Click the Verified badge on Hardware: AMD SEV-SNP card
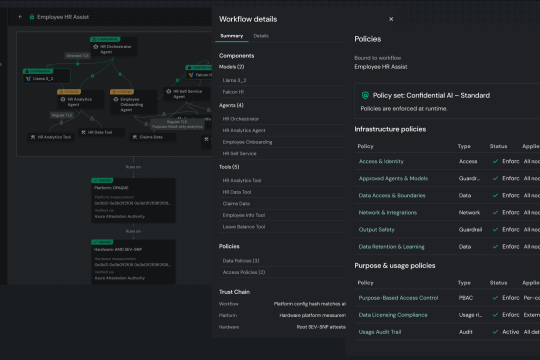The width and height of the screenshot is (540, 360). tap(102, 242)
